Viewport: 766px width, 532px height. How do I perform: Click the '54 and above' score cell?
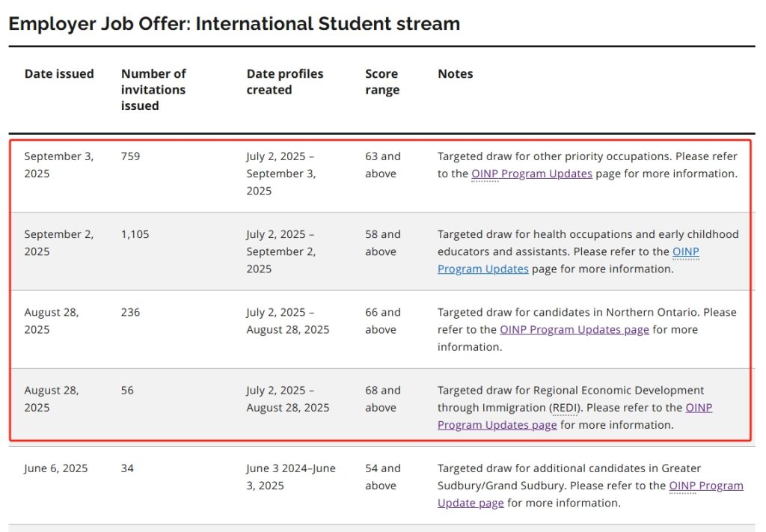coord(382,477)
